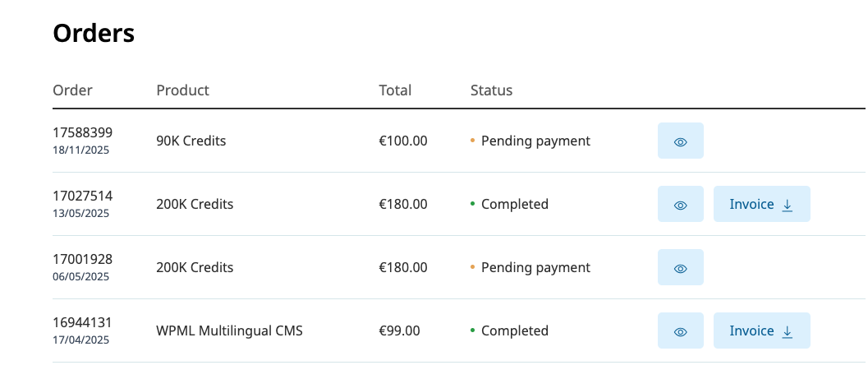Image resolution: width=868 pixels, height=379 pixels.
Task: Click the Total column header
Action: coord(395,90)
